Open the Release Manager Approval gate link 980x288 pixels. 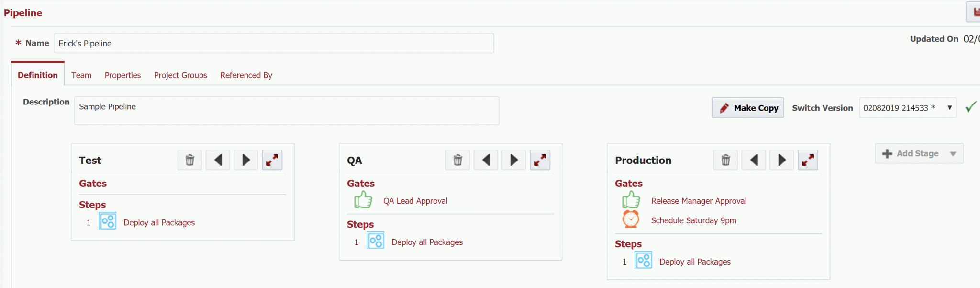pos(699,201)
